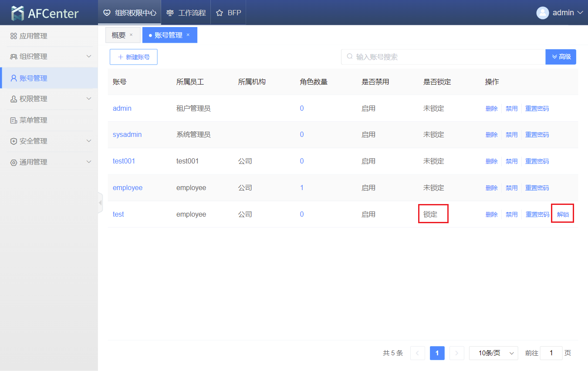Expand 组织管理 submenu chevron
588x371 pixels.
[x=89, y=57]
